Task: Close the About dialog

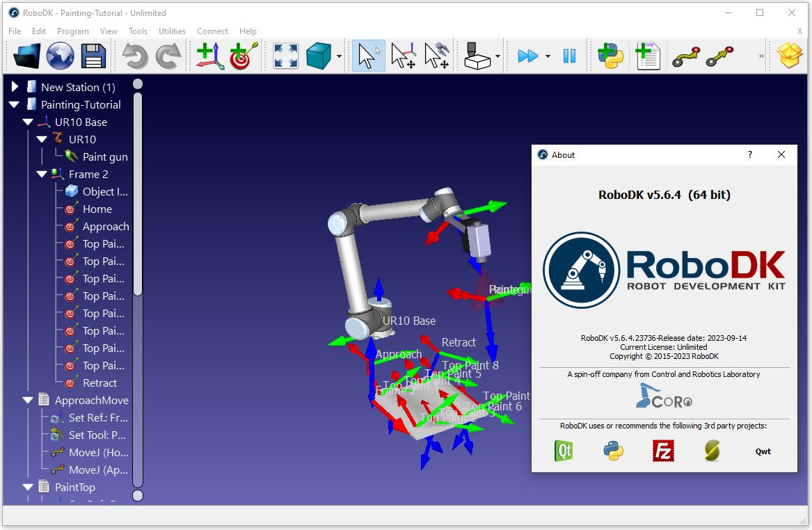Action: click(781, 154)
